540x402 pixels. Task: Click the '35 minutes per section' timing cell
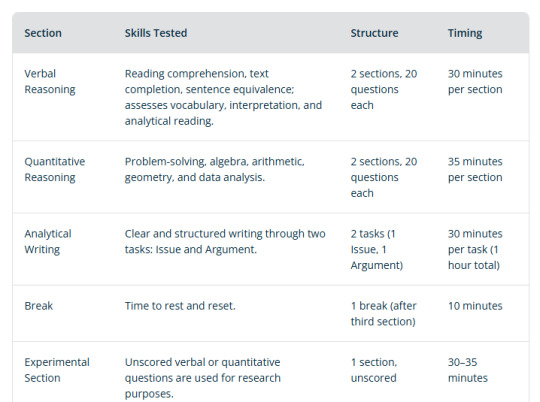[475, 169]
